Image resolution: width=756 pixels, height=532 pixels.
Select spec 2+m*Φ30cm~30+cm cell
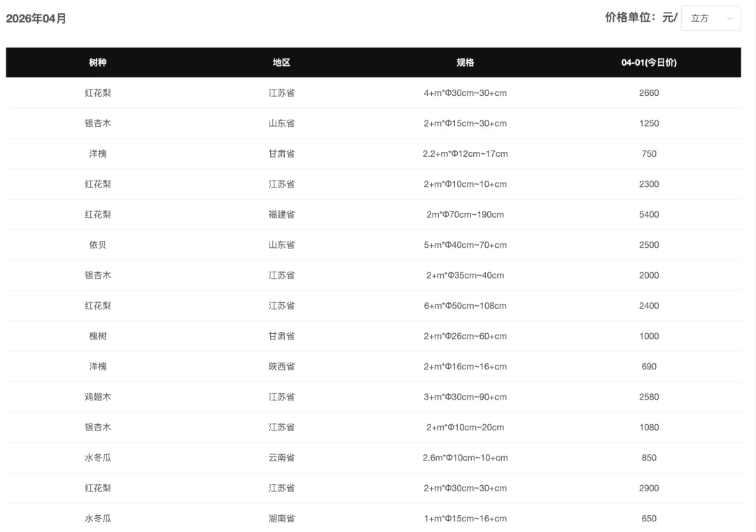465,488
